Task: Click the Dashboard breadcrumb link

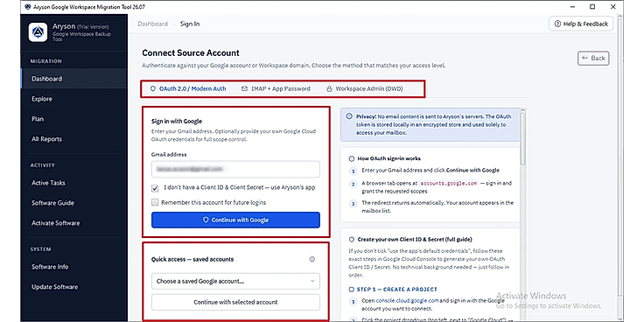Action: (152, 24)
